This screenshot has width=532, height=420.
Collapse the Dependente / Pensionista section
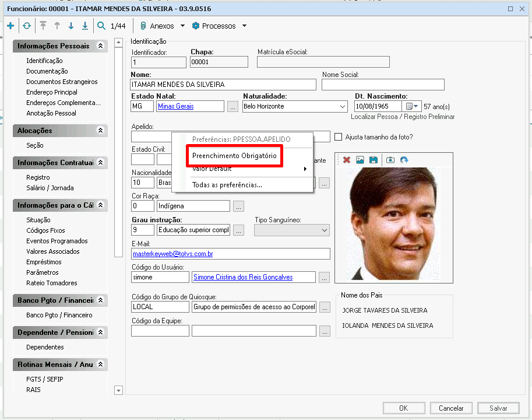100,332
